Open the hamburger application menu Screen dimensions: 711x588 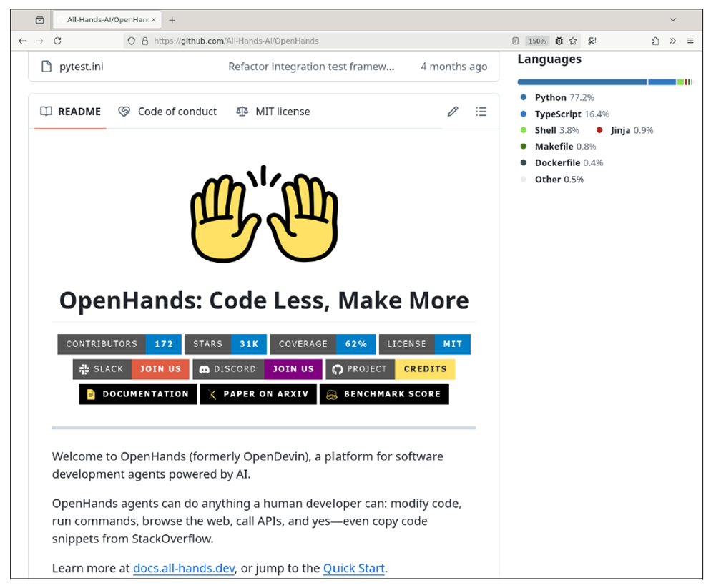tap(690, 41)
